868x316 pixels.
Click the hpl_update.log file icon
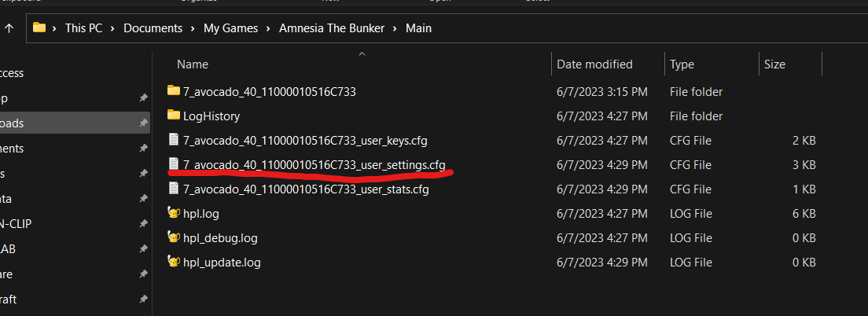174,262
